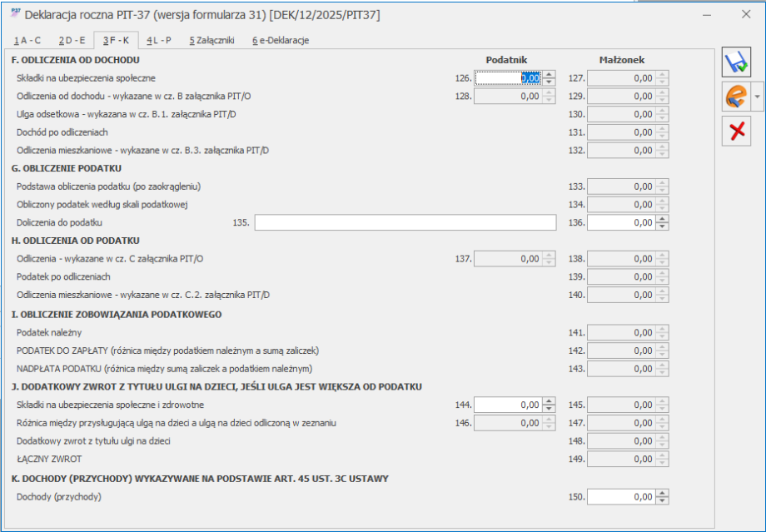Viewport: 766px width, 532px height.
Task: Click field 136 Doliczenia do podatku amount
Action: (x=621, y=223)
